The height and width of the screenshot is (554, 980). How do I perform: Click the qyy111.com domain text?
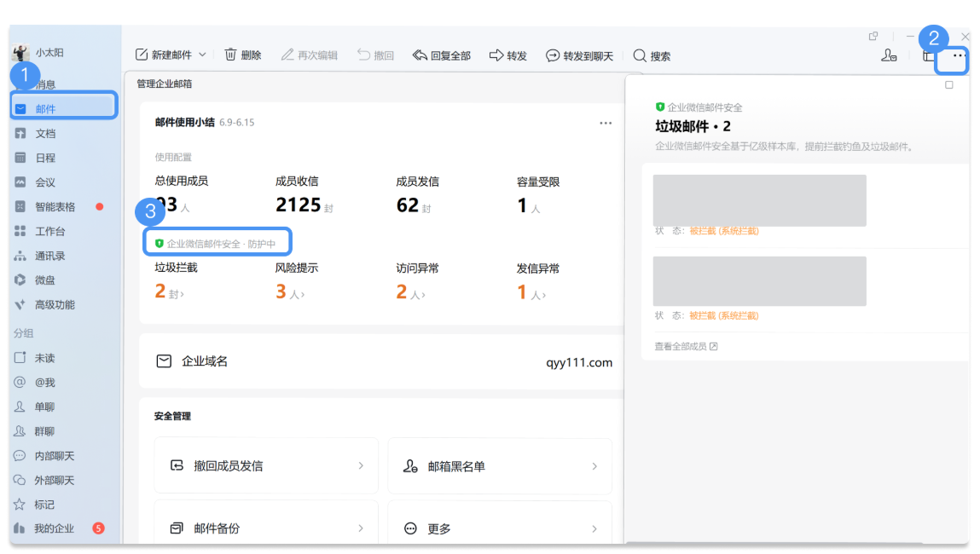coord(579,362)
